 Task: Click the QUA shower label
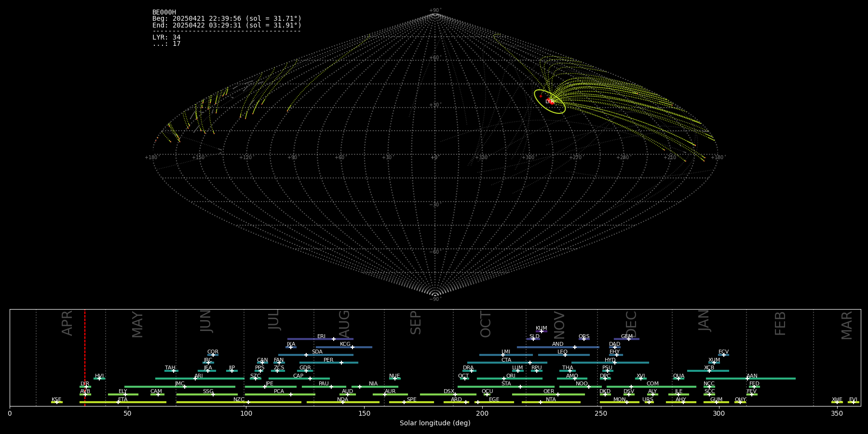click(x=678, y=376)
